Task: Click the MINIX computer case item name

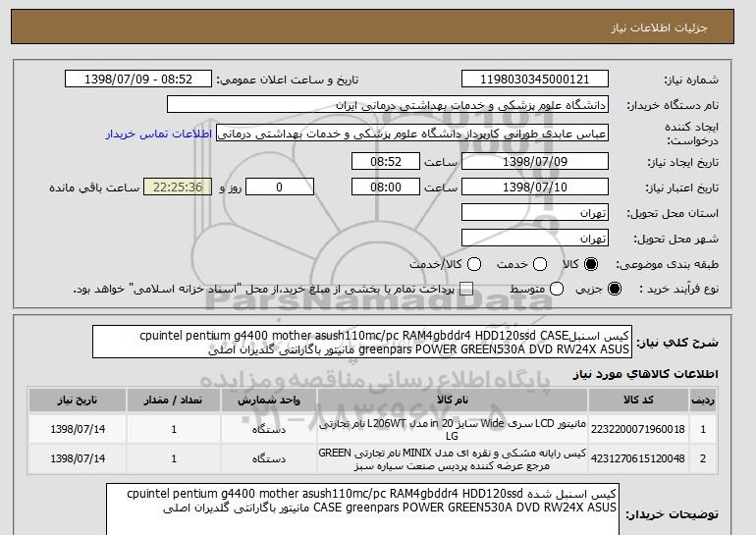Action: (453, 458)
